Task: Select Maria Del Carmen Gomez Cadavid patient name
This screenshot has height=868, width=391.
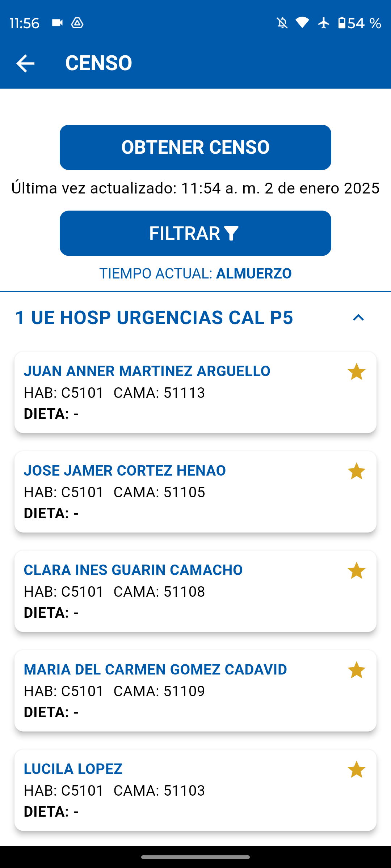Action: click(155, 669)
